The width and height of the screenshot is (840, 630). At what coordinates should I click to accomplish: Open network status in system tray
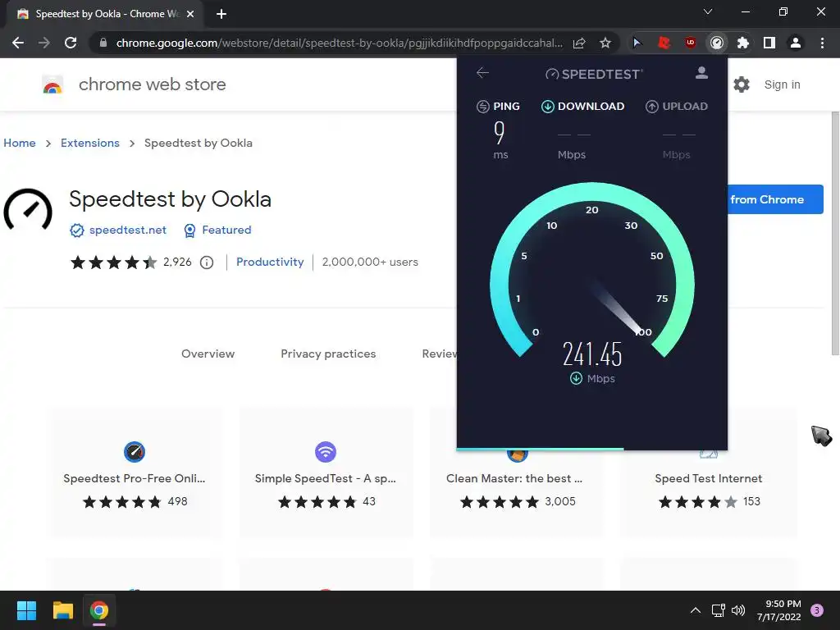tap(718, 610)
